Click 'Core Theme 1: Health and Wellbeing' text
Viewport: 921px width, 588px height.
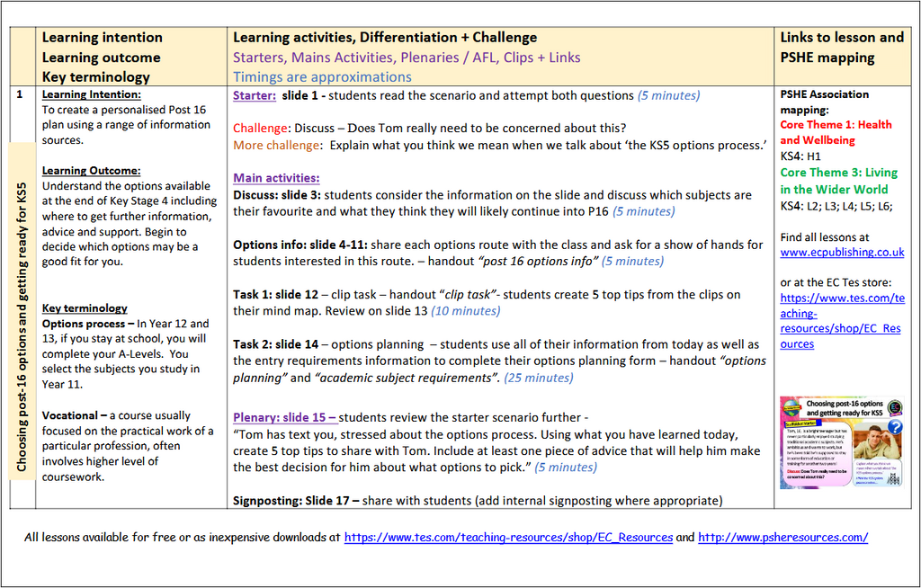click(x=836, y=132)
